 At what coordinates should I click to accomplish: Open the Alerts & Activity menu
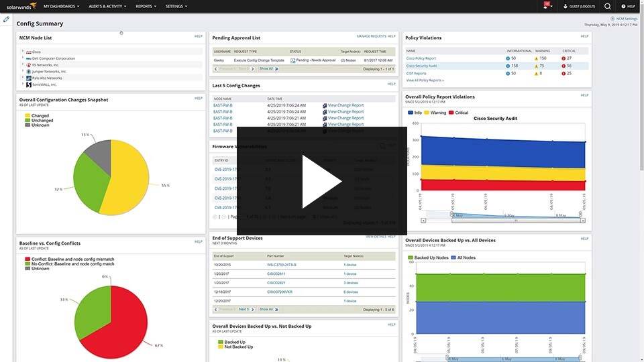(x=107, y=6)
